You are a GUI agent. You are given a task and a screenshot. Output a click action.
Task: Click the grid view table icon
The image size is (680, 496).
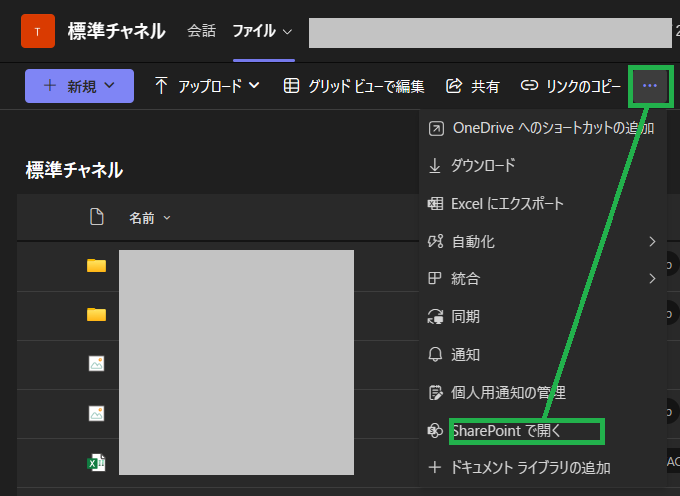[x=291, y=85]
